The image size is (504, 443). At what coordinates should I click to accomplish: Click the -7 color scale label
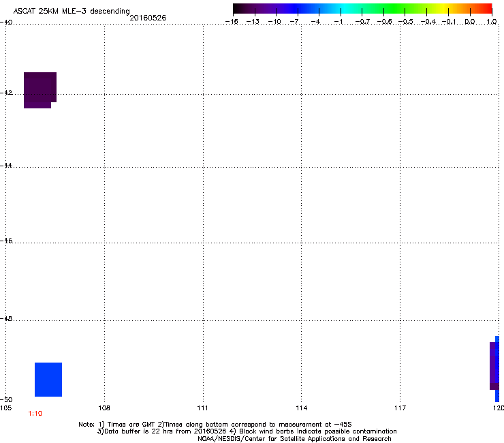294,22
